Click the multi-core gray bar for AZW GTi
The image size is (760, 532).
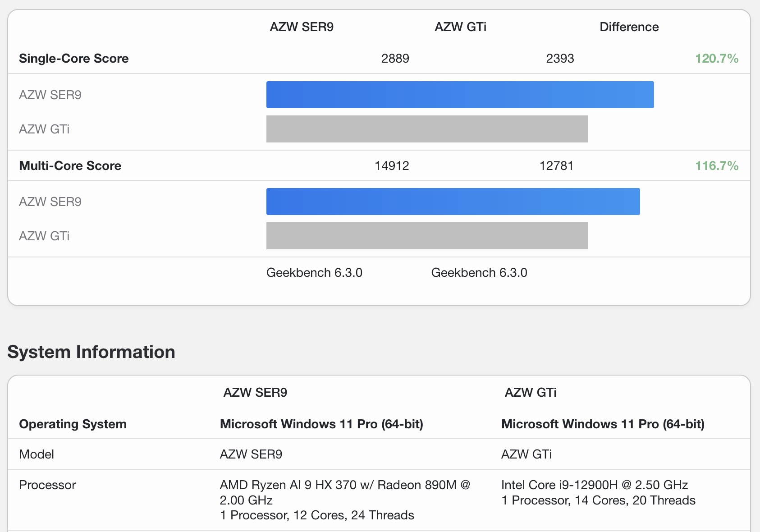click(x=427, y=236)
